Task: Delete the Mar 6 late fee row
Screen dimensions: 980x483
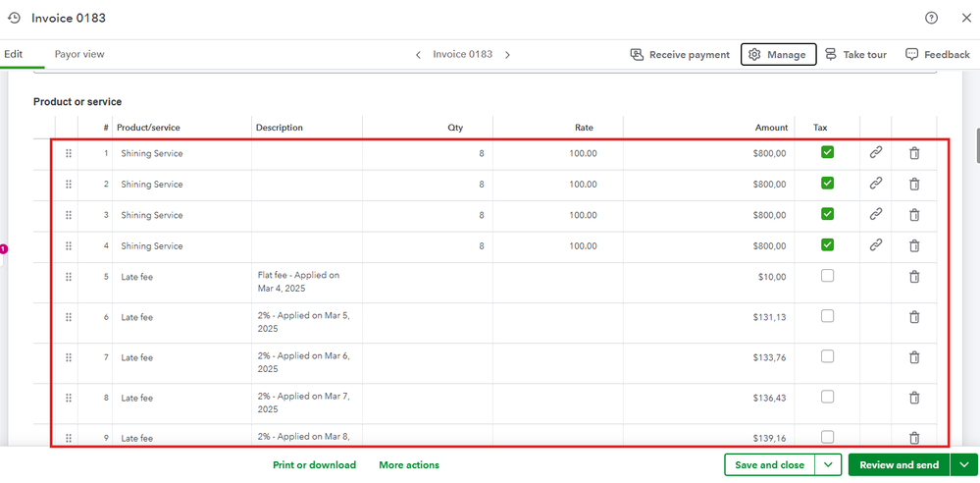Action: tap(913, 358)
